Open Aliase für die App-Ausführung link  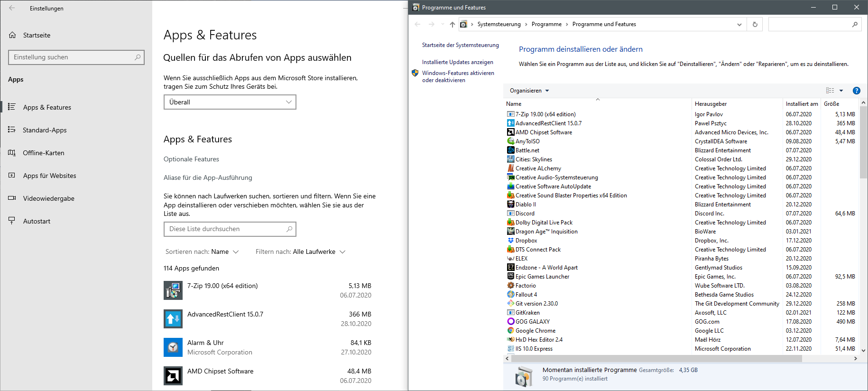pyautogui.click(x=208, y=177)
